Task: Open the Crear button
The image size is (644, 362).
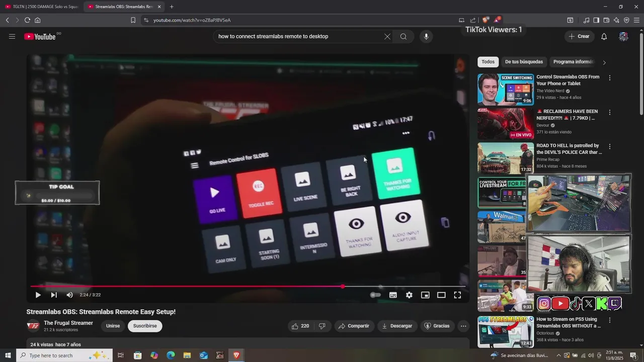Action: click(579, 36)
